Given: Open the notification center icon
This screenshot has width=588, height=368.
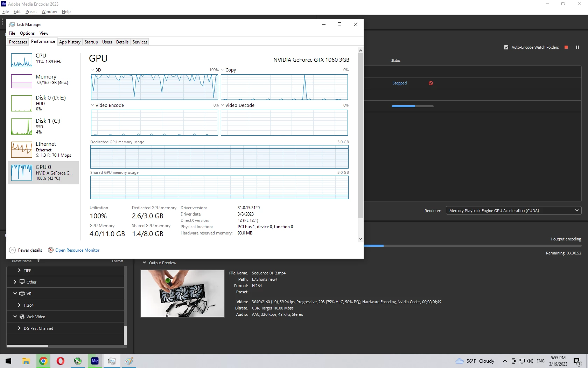Looking at the screenshot, I should pos(577,361).
